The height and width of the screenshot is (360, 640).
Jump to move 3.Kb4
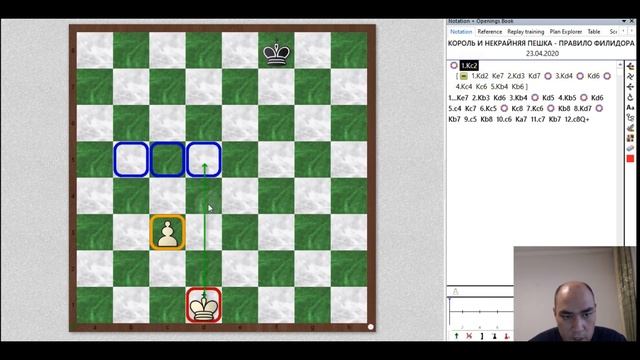point(518,98)
